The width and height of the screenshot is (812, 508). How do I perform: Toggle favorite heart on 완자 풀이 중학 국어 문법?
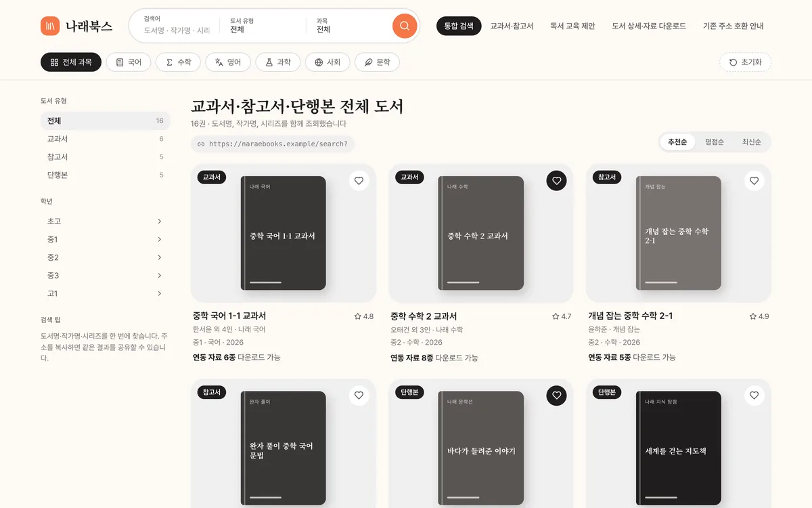[x=359, y=396]
